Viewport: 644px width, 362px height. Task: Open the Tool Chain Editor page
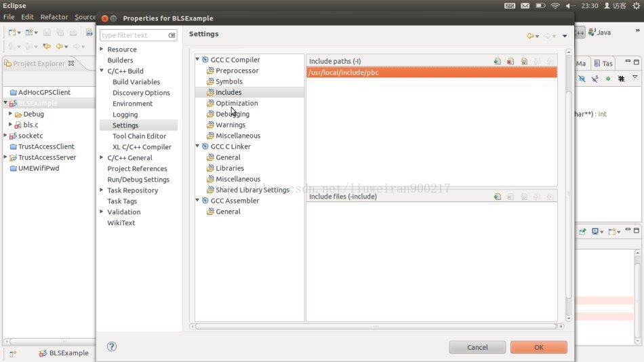click(x=139, y=136)
